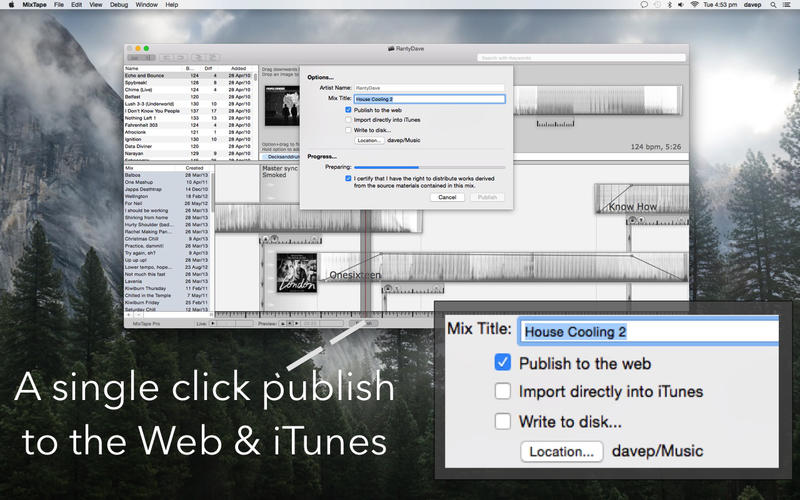800x500 pixels.
Task: Select the track 'I Don't Know You People'
Action: coord(188,111)
